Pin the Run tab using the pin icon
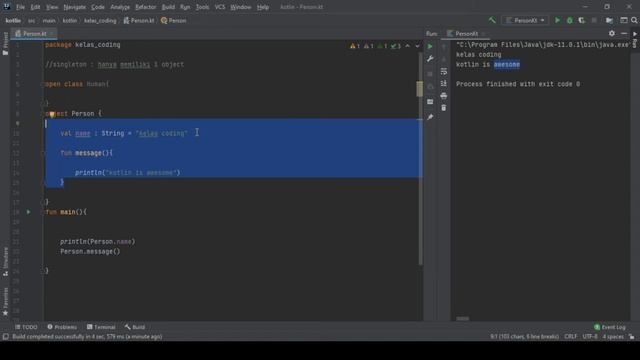 430,117
